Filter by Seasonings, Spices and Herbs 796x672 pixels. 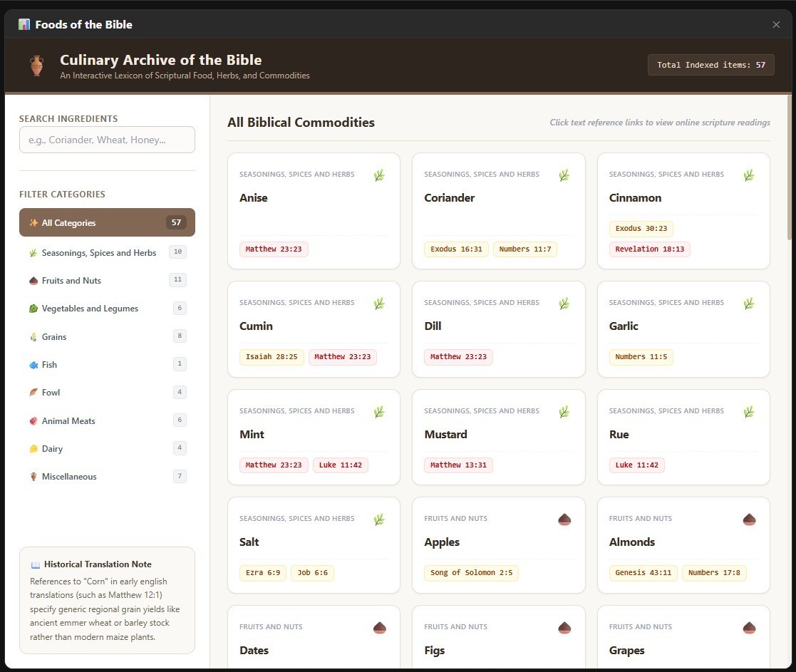[107, 252]
